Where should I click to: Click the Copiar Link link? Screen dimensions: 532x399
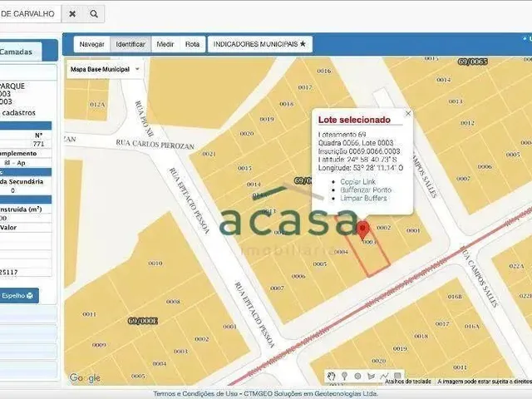point(358,182)
